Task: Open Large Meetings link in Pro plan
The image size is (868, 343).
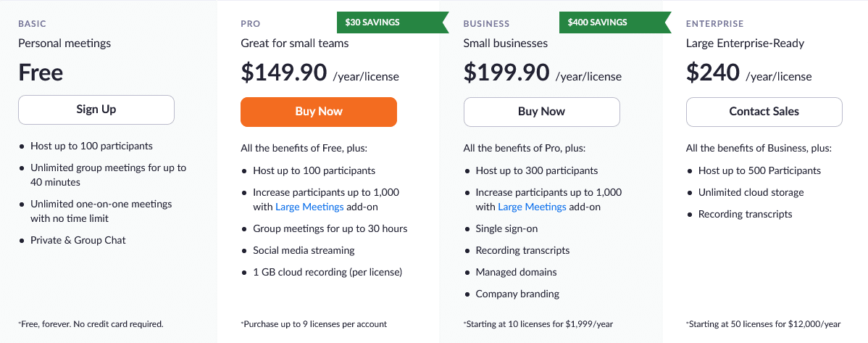Action: tap(309, 207)
